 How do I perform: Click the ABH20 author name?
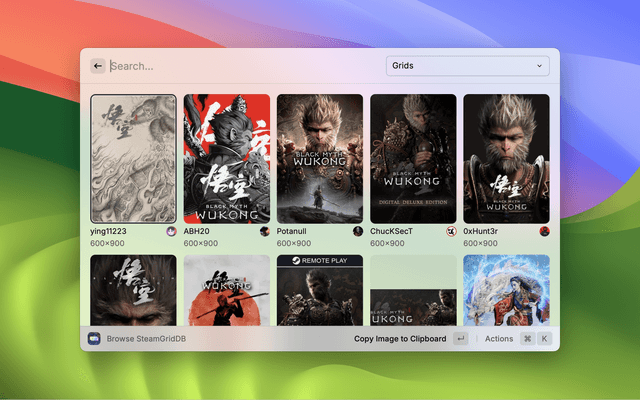196,231
